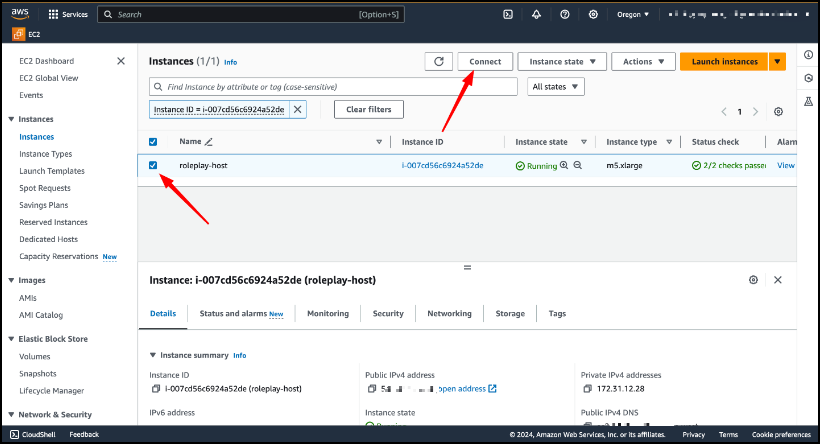Open the flask experiments icon on right edge
The width and height of the screenshot is (820, 444).
[808, 101]
